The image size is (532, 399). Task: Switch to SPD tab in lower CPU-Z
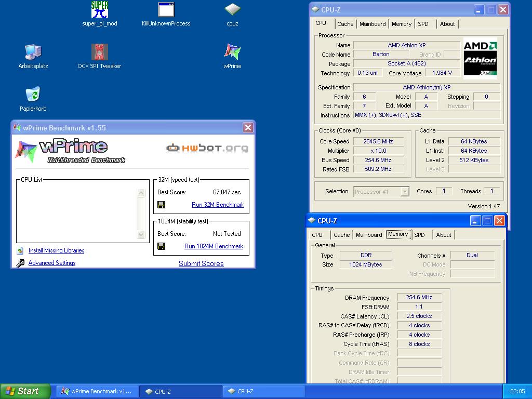[419, 235]
